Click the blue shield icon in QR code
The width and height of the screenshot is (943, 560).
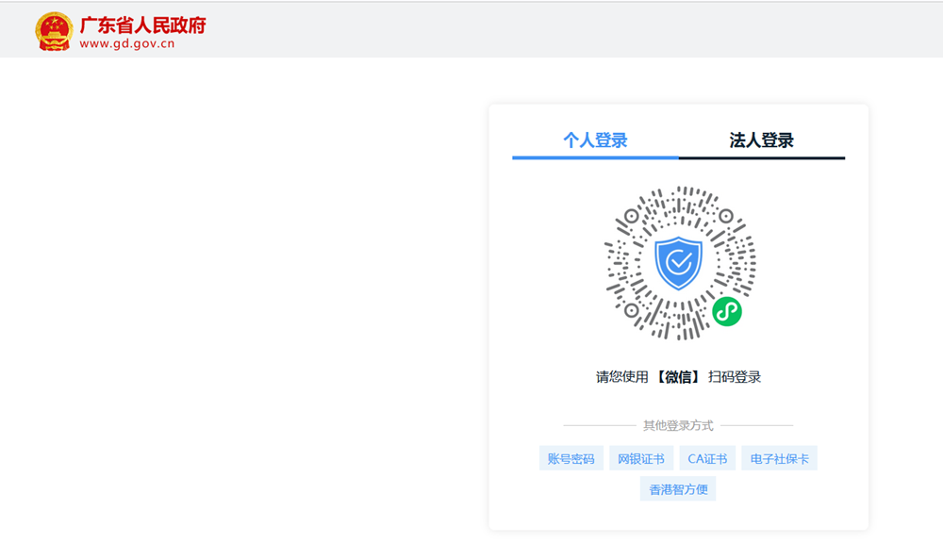(679, 263)
